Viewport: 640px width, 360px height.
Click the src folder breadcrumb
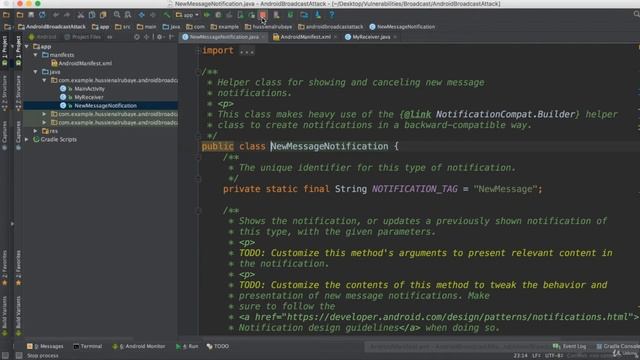[x=122, y=27]
